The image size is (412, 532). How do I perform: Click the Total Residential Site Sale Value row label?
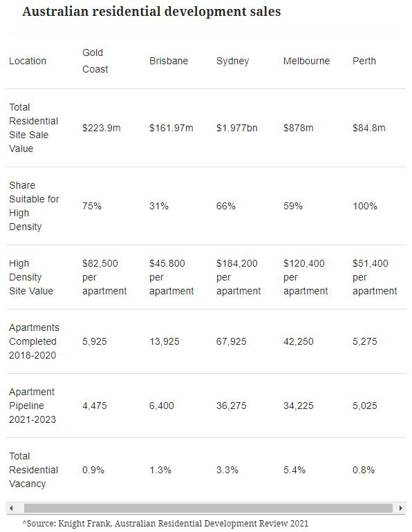tap(34, 128)
